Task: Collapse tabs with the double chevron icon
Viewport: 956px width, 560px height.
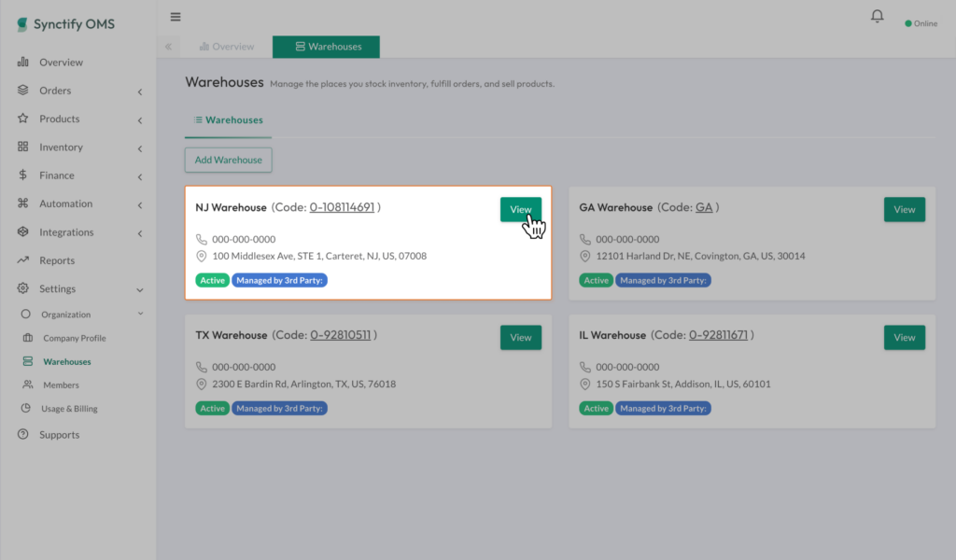Action: click(168, 47)
